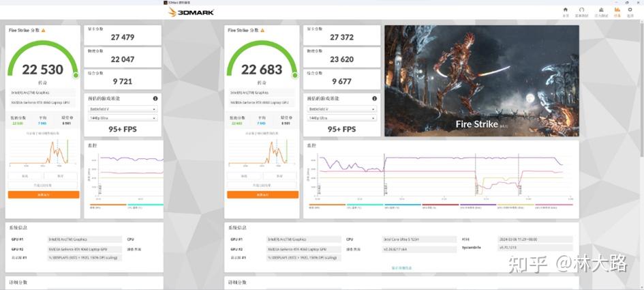Viewport: 644px width, 290px height.
Task: Toggle the purple CPU clock legend bar
Action: click(478, 205)
